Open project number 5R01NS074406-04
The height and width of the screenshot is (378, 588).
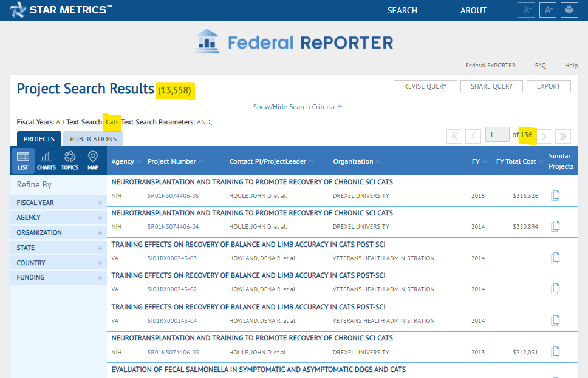173,227
